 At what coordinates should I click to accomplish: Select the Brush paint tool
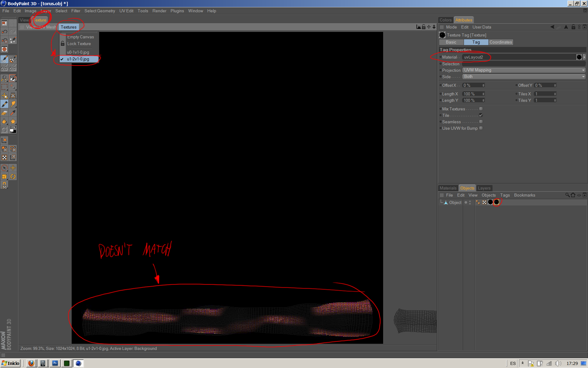4,104
